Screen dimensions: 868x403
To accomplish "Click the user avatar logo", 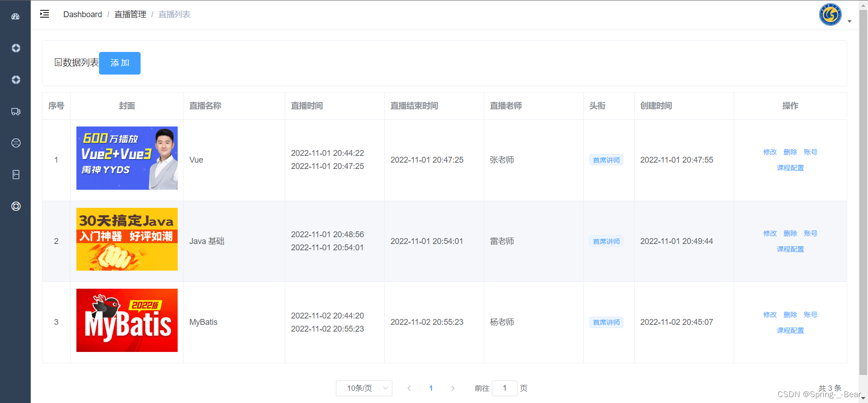I will pos(830,14).
